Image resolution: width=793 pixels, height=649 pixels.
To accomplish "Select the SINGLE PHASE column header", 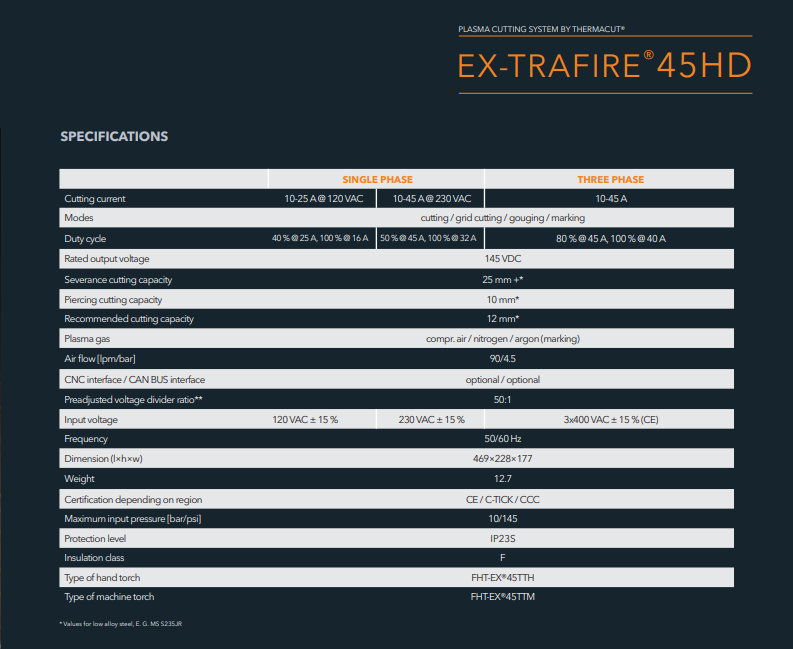I will pyautogui.click(x=377, y=180).
